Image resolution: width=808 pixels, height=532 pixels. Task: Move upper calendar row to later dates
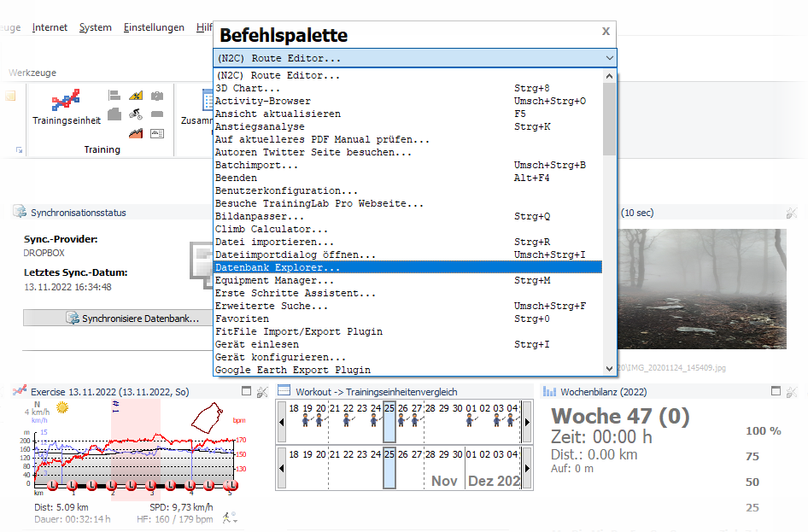point(527,422)
